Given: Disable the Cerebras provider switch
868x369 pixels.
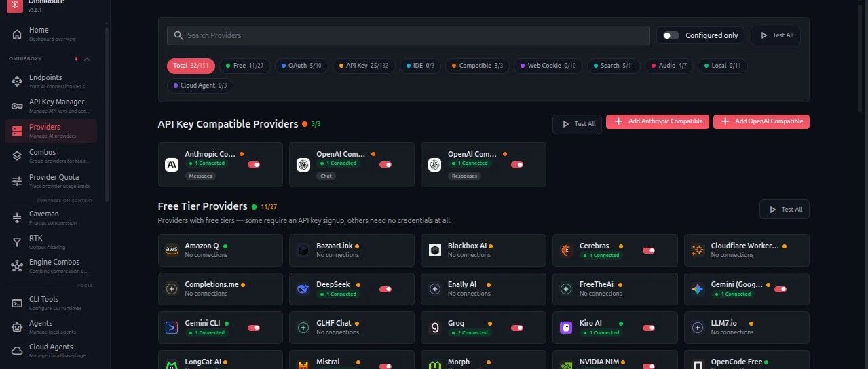Looking at the screenshot, I should coord(649,250).
